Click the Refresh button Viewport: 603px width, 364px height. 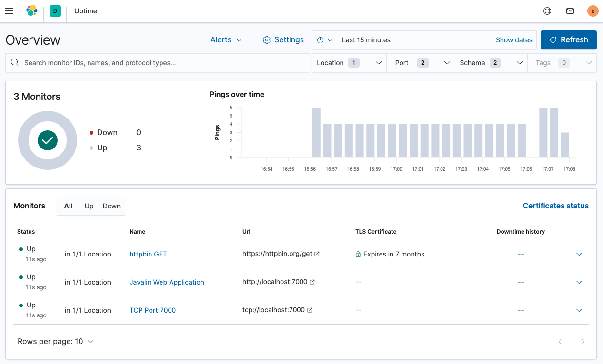(x=568, y=40)
